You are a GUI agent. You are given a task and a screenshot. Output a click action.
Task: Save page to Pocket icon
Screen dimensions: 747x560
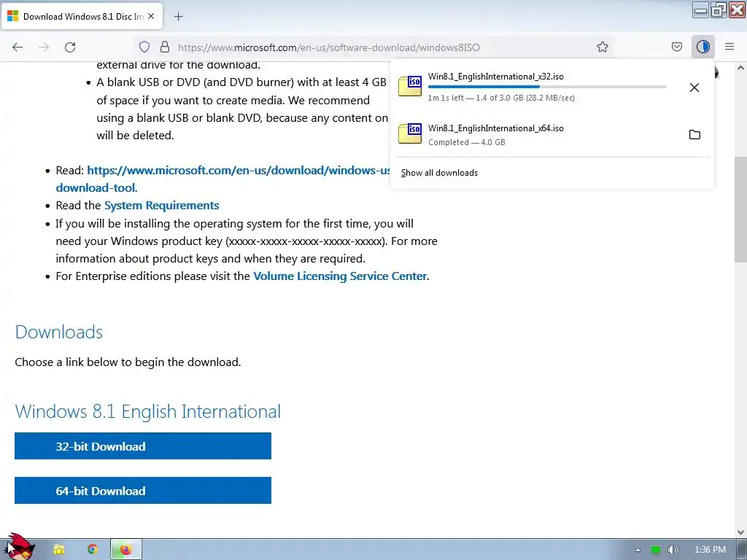676,47
